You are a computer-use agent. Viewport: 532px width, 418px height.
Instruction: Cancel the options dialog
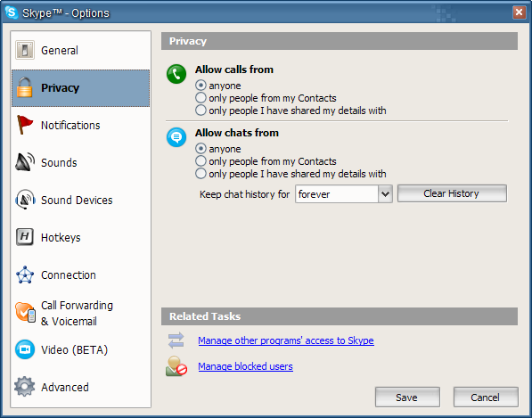click(486, 397)
